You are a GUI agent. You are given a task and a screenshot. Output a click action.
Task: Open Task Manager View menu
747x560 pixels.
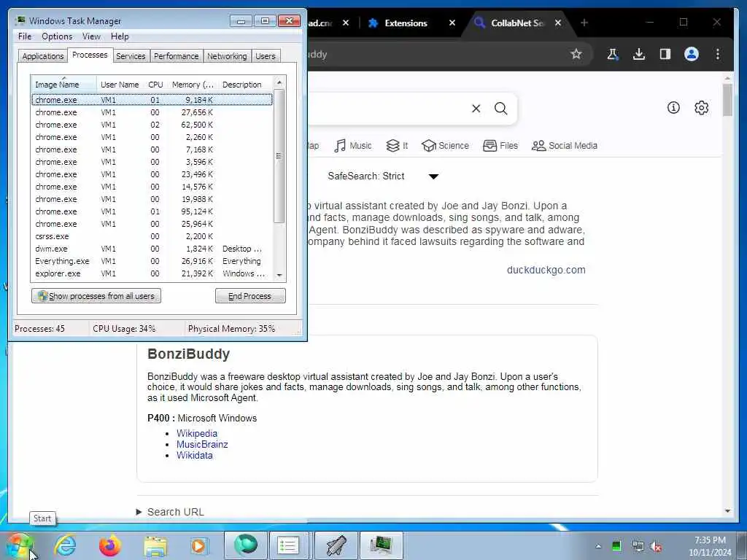(x=91, y=36)
